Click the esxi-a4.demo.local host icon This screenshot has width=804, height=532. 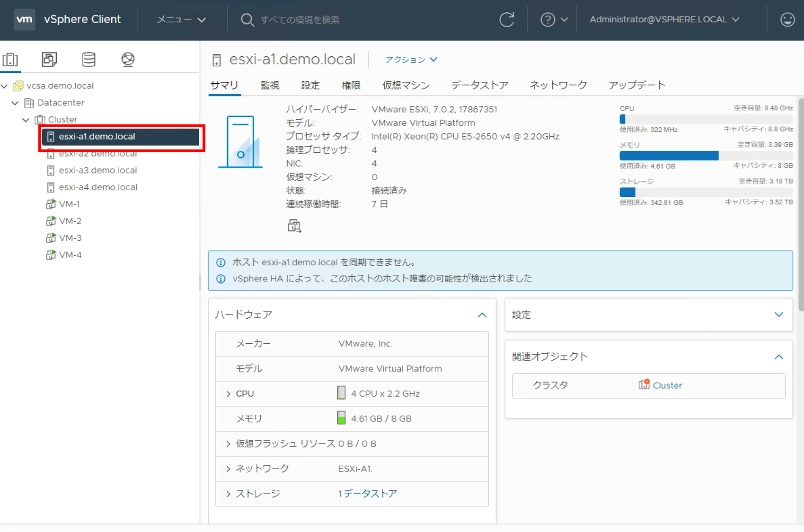point(51,187)
